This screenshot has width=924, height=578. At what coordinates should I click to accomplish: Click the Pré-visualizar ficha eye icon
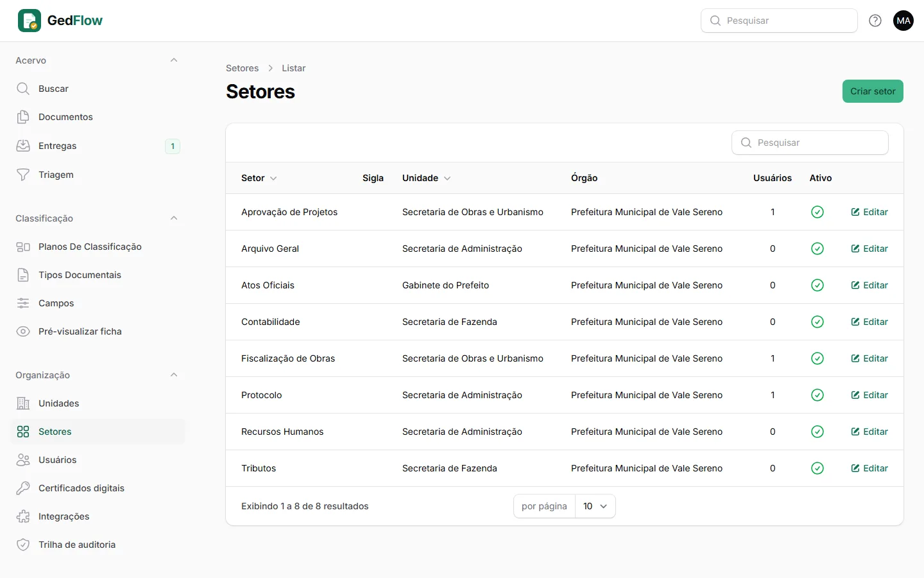[23, 331]
